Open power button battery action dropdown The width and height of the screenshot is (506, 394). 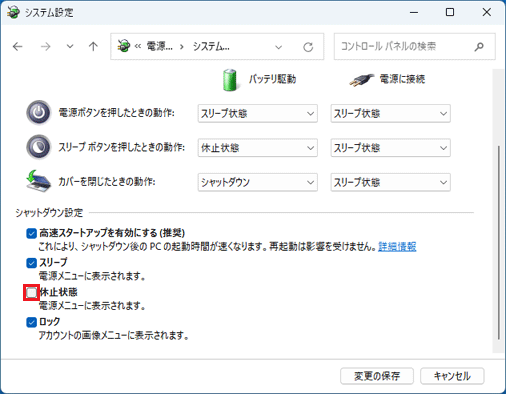coord(258,114)
